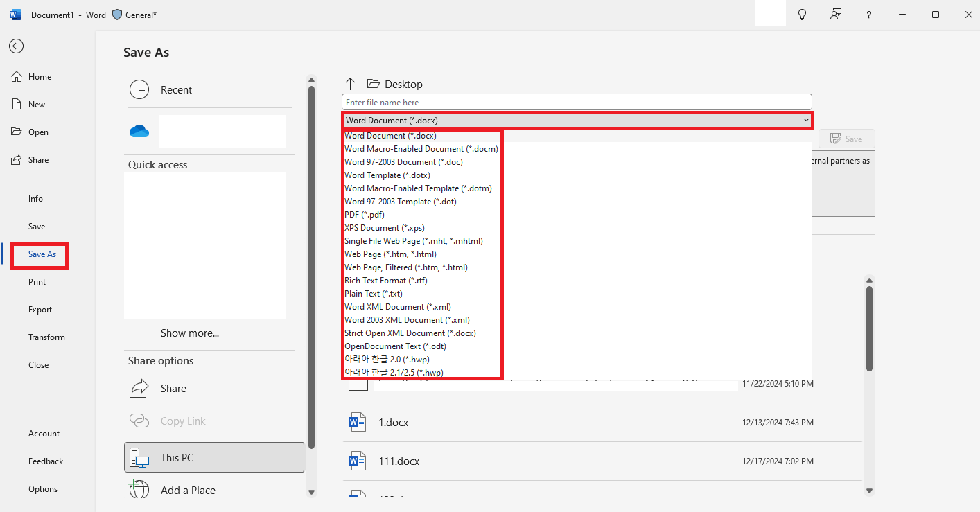The height and width of the screenshot is (512, 980).
Task: Select Save As in the sidebar
Action: [x=42, y=254]
